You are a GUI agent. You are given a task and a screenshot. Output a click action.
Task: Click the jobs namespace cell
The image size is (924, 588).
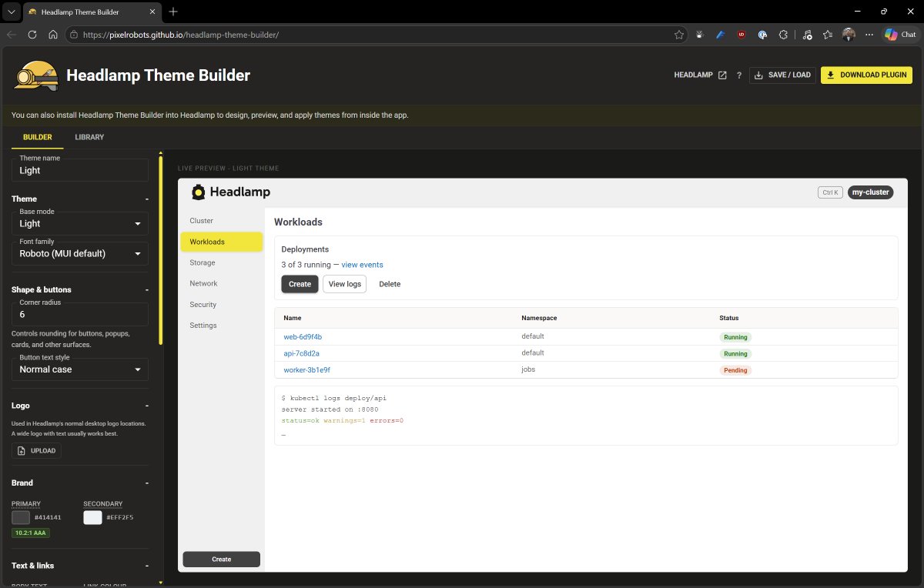coord(528,369)
